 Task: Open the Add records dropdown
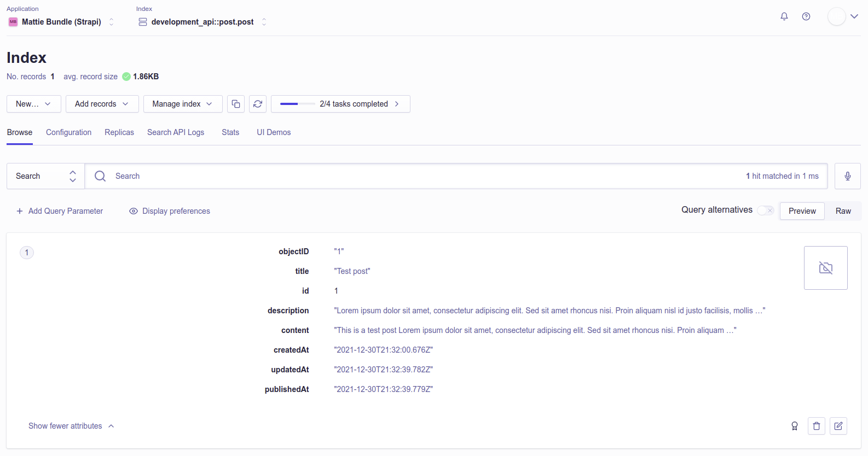point(102,104)
